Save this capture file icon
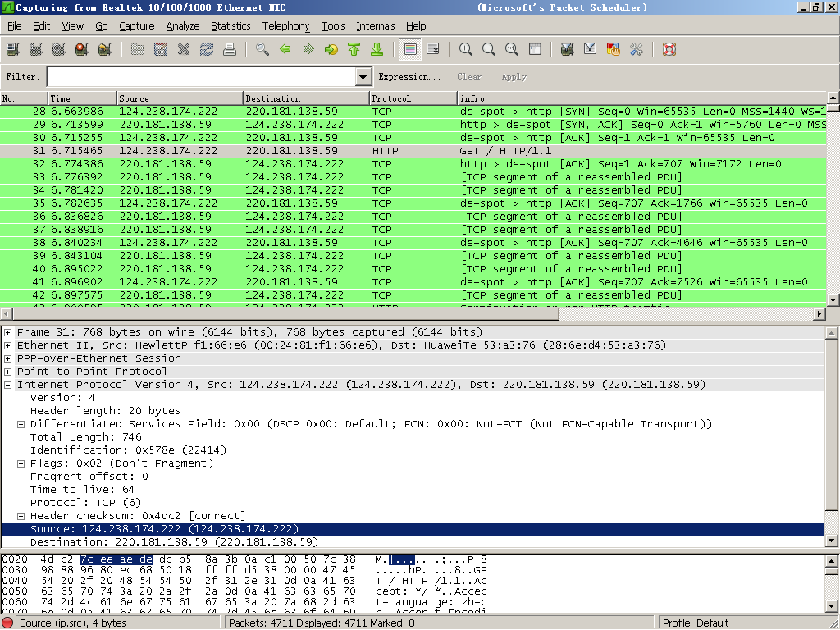Viewport: 840px width, 630px height. (x=161, y=49)
